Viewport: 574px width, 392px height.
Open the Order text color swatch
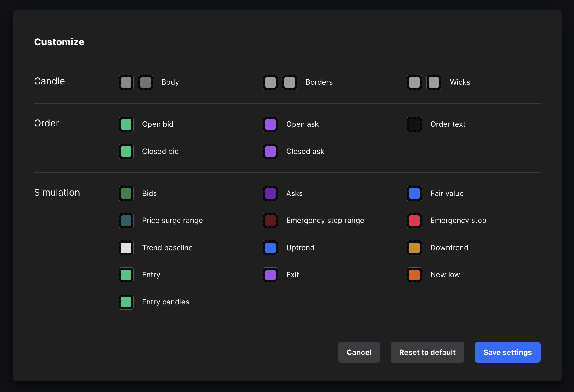point(414,124)
